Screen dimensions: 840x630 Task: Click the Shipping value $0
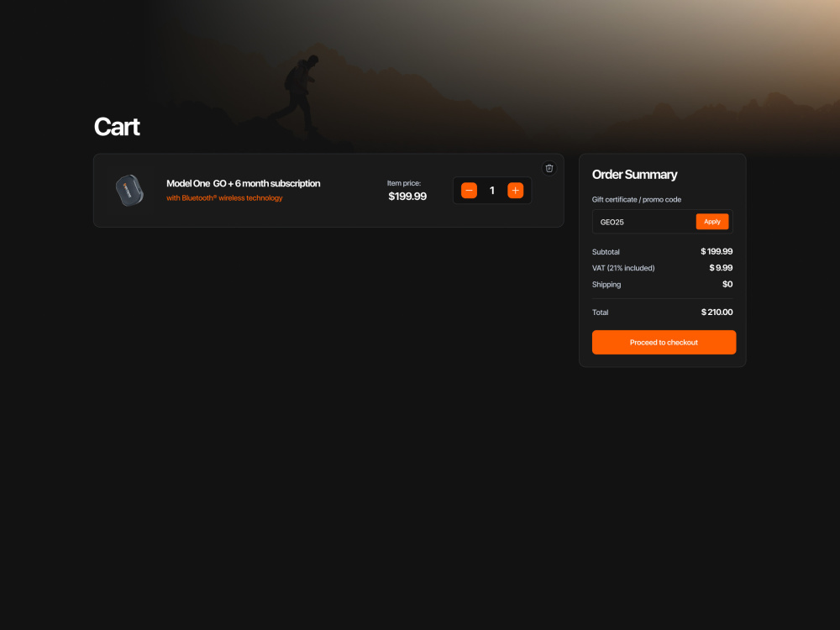(x=727, y=284)
